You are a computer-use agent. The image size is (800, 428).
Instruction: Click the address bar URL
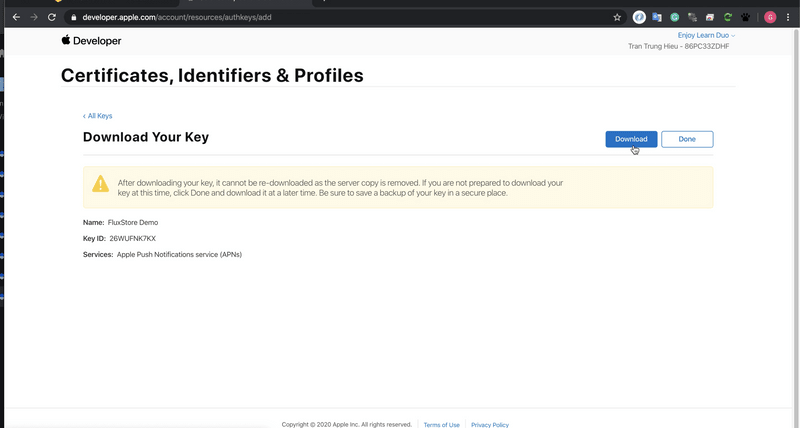click(177, 17)
